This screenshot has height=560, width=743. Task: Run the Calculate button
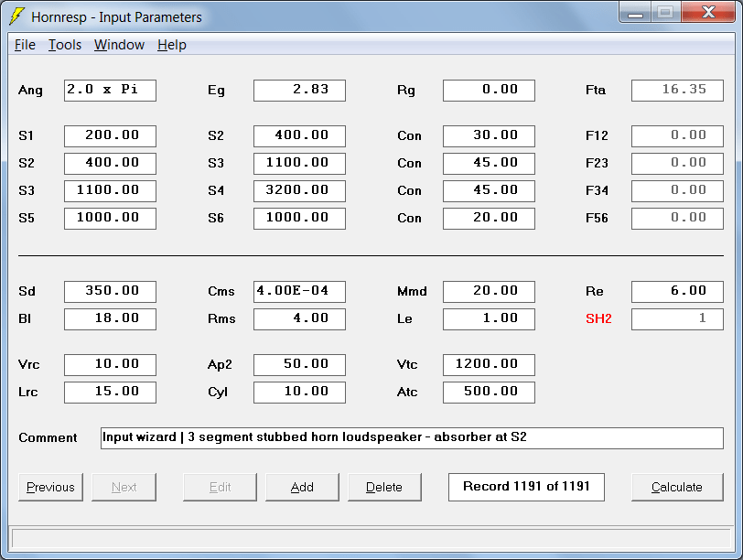pos(677,487)
